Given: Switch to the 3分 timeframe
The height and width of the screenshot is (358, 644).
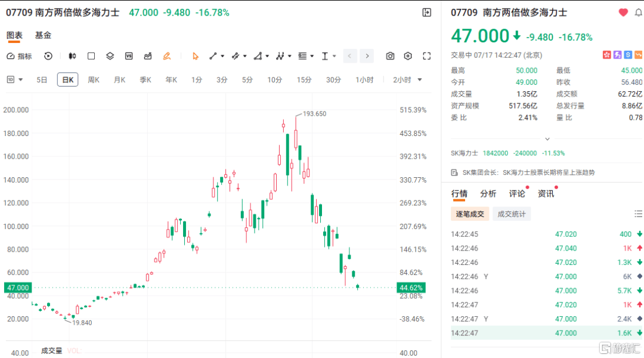Looking at the screenshot, I should (x=222, y=80).
